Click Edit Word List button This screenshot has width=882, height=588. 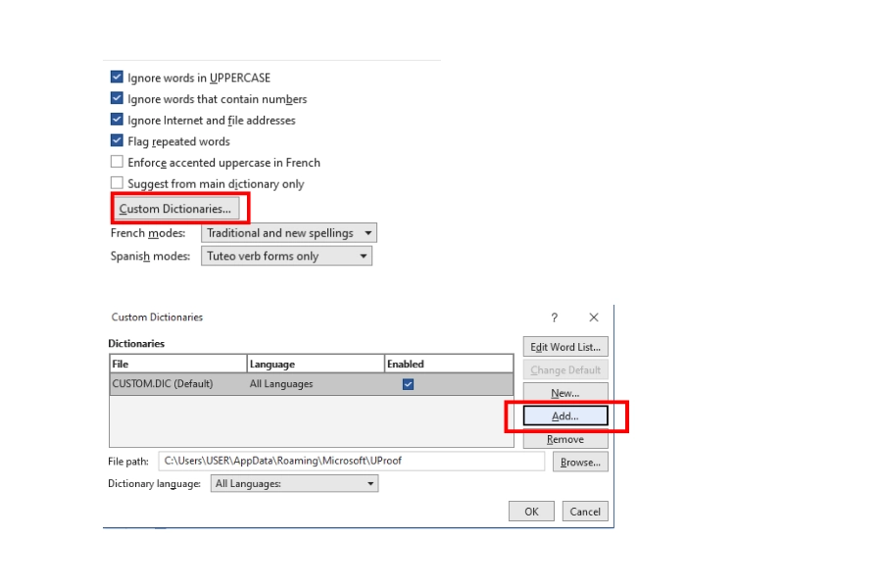(x=565, y=347)
